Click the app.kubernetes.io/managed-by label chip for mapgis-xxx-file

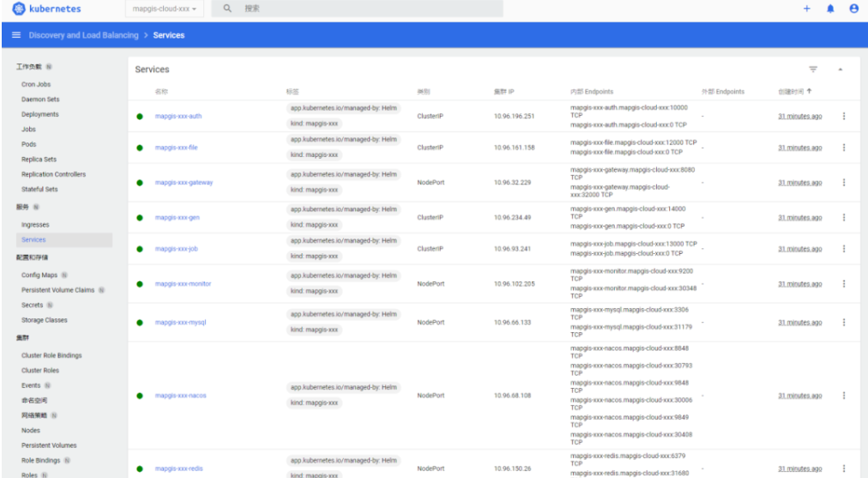(x=343, y=138)
